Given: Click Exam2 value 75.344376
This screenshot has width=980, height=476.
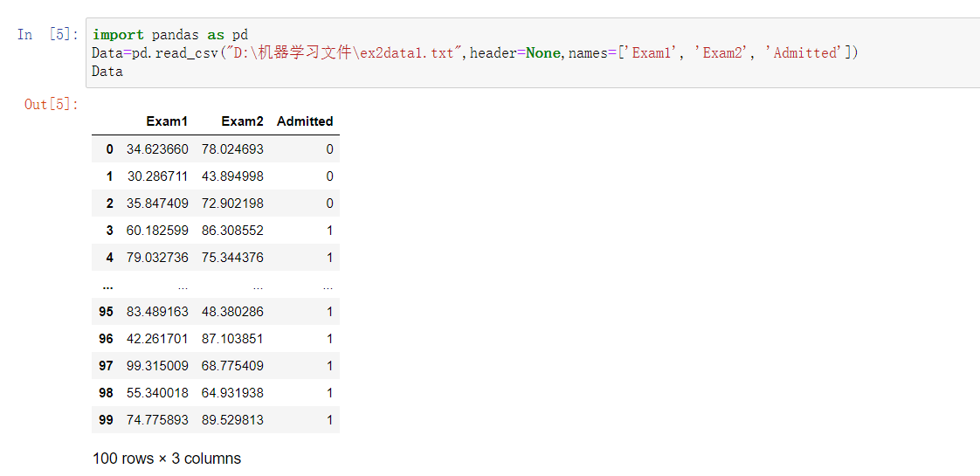Looking at the screenshot, I should tap(232, 258).
